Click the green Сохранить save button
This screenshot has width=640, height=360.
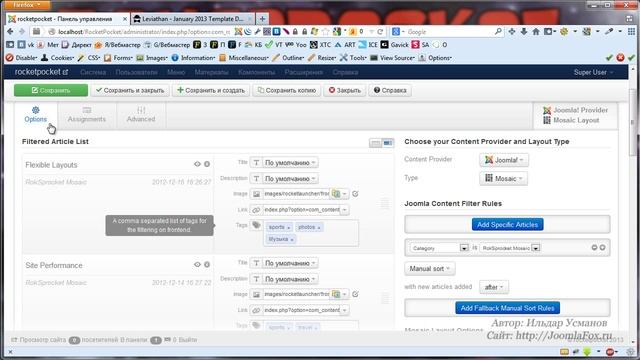51,90
